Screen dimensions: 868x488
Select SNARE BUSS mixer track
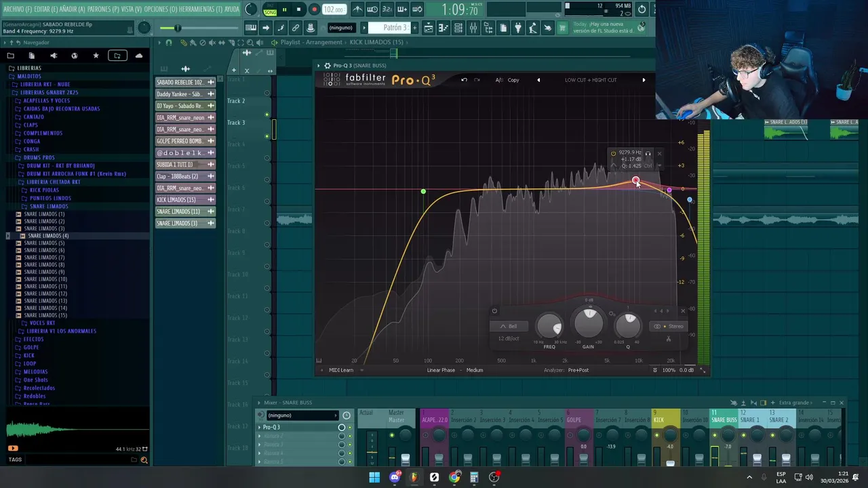(x=724, y=420)
